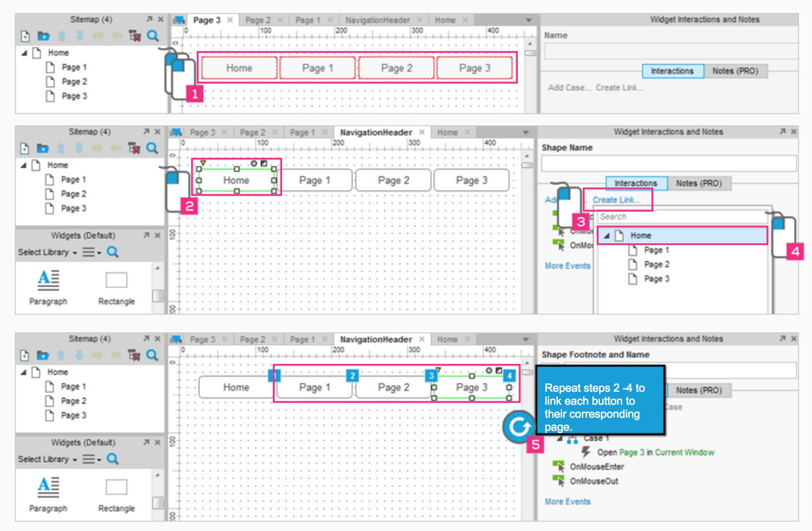Click Move Up arrow in middle Sitemap toolbar
Screen dimensions: 812x531
point(61,149)
